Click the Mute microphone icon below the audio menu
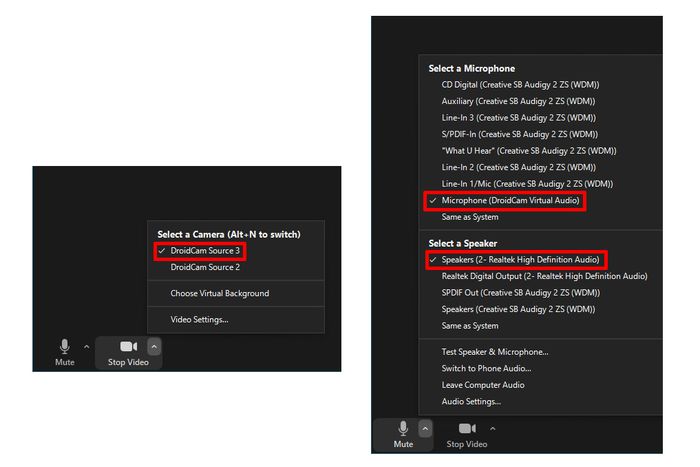700x467 pixels. [x=403, y=428]
